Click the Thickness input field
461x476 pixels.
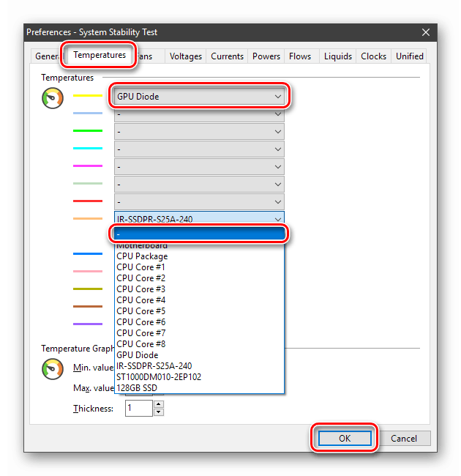(138, 408)
